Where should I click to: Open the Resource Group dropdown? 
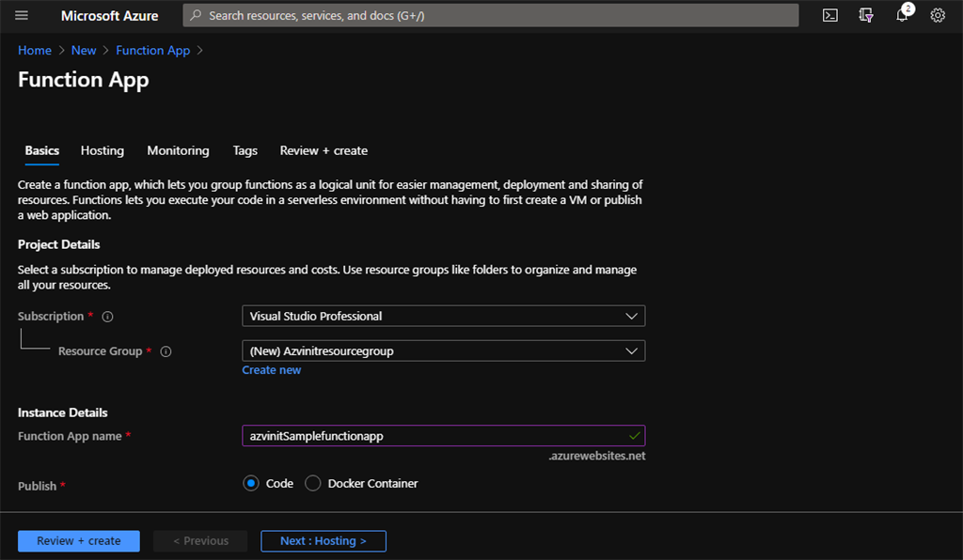pos(443,350)
